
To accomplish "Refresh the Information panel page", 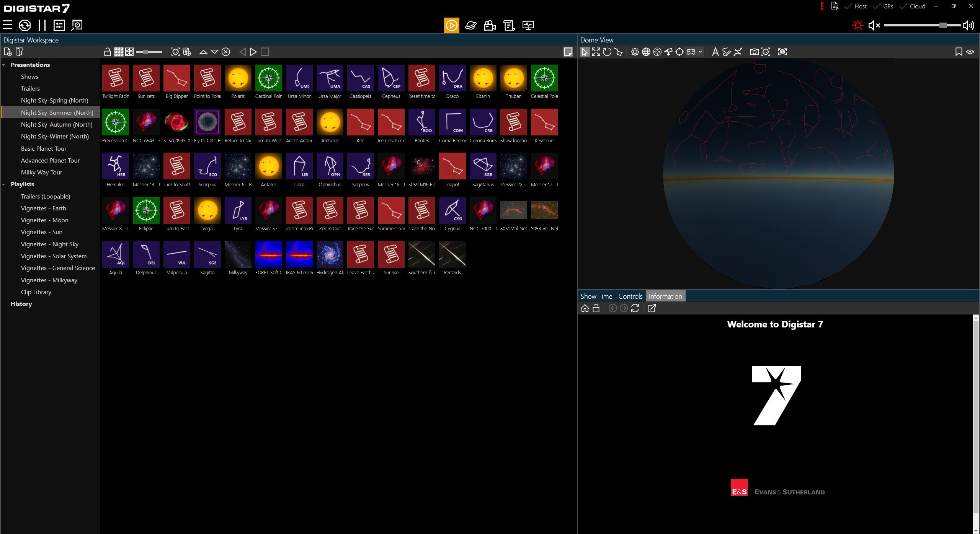I will click(635, 308).
